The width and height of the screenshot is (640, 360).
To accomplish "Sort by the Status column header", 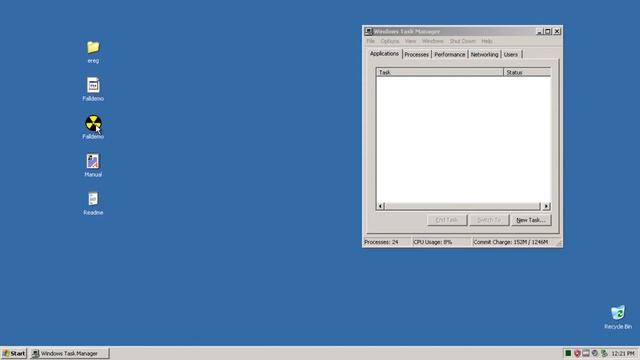I will point(527,72).
